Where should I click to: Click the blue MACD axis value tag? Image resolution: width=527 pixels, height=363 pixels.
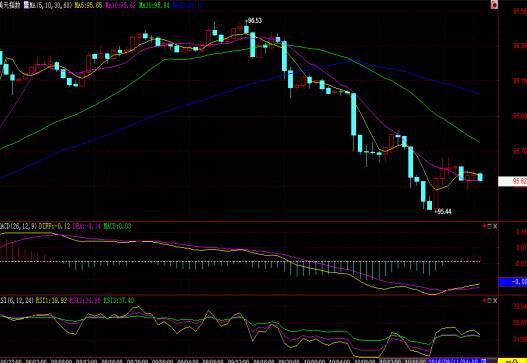pyautogui.click(x=513, y=282)
